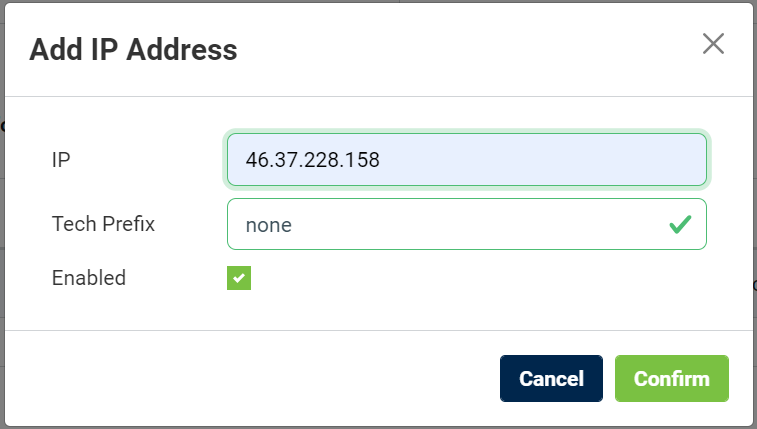The height and width of the screenshot is (429, 757).
Task: Click the Tech Prefix label
Action: pos(103,224)
